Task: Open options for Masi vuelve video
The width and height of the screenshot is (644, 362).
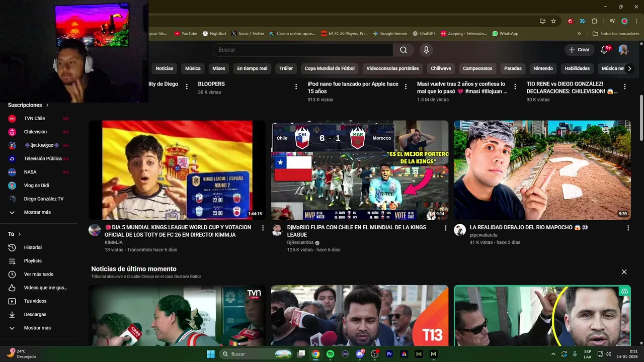Action: tap(515, 87)
